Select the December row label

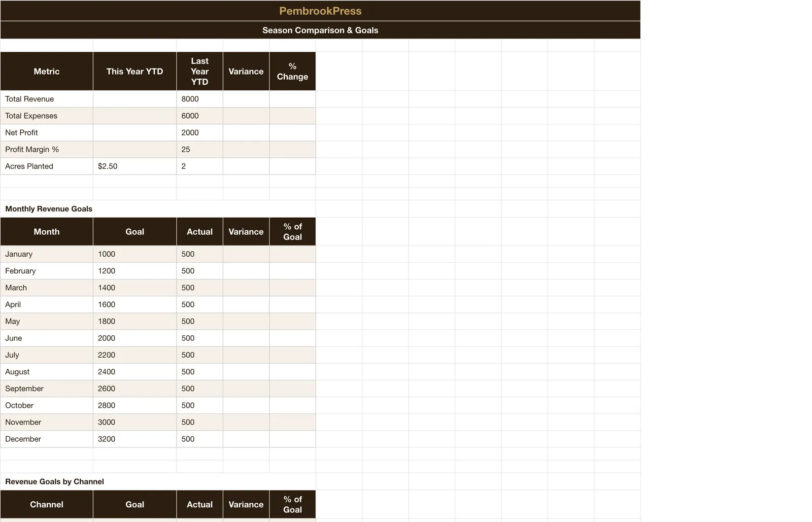coord(47,439)
